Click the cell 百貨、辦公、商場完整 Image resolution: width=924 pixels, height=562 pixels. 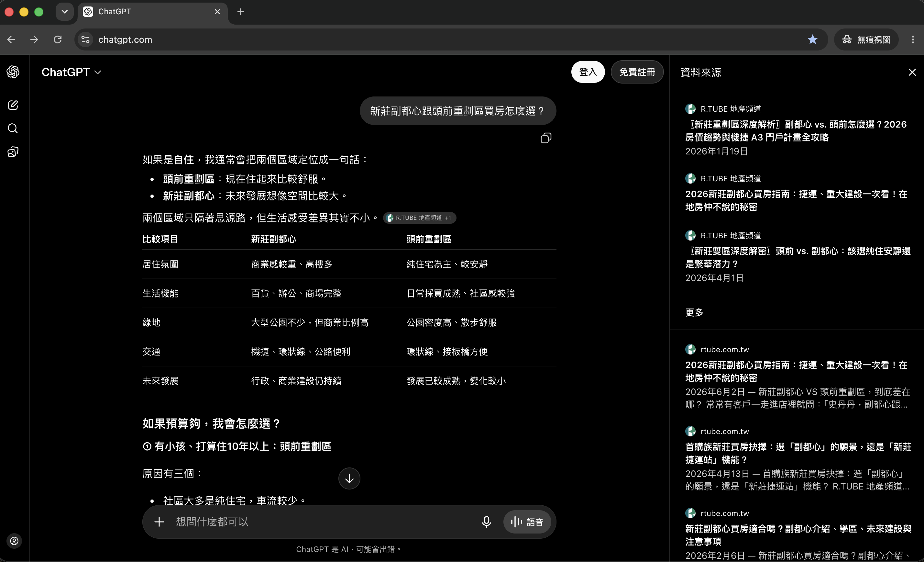(296, 293)
